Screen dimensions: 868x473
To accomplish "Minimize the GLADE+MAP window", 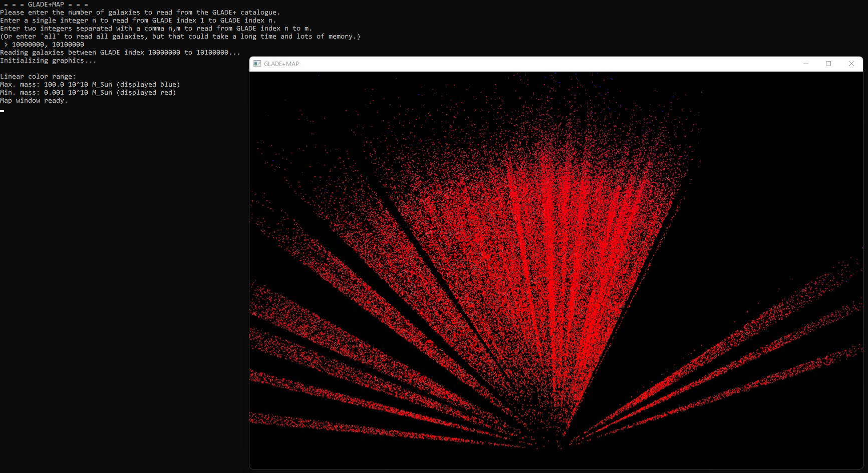I will point(806,64).
